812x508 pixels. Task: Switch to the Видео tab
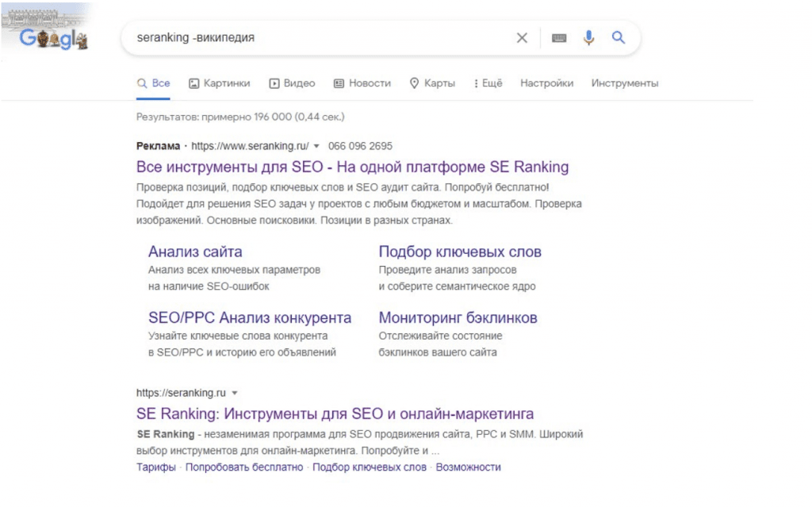point(292,83)
